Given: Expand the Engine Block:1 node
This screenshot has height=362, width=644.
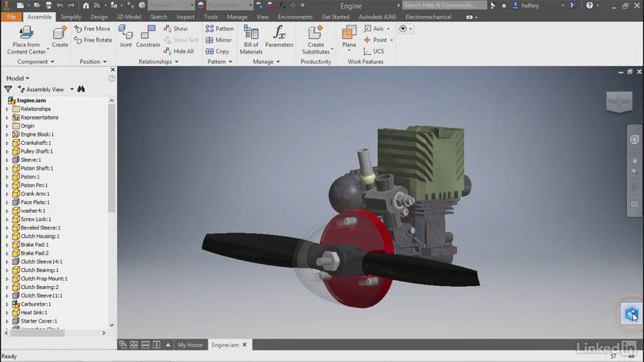Looking at the screenshot, I should [x=7, y=135].
